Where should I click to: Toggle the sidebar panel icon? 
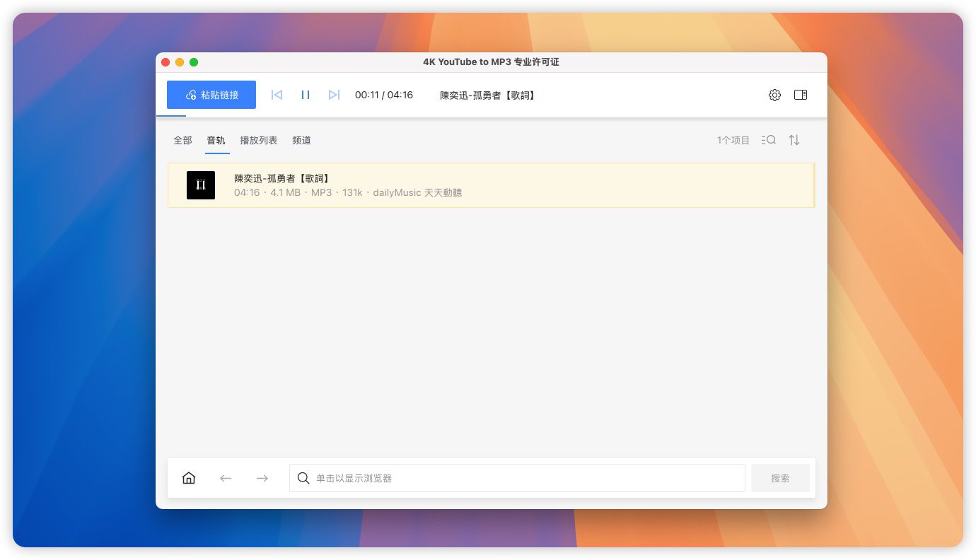coord(801,95)
